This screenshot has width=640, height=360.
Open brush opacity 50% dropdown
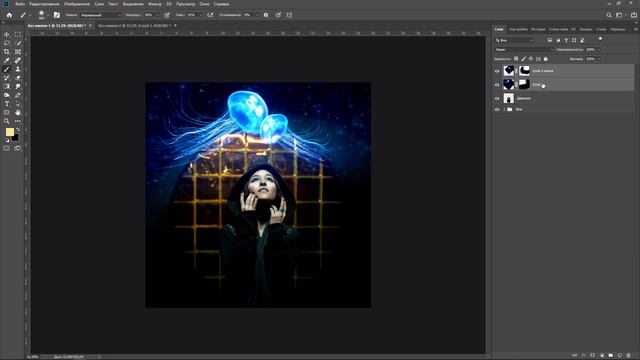[157, 15]
